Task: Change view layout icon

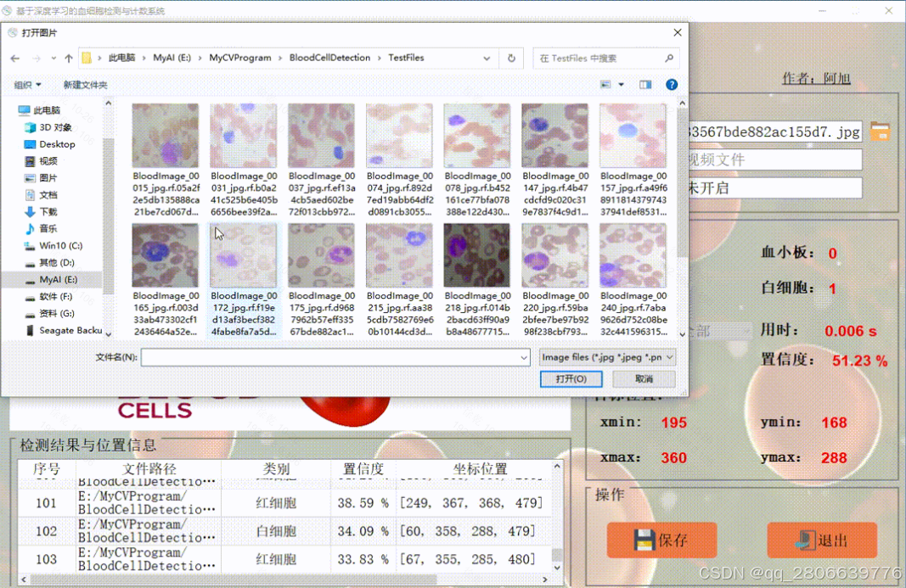Action: pyautogui.click(x=605, y=84)
